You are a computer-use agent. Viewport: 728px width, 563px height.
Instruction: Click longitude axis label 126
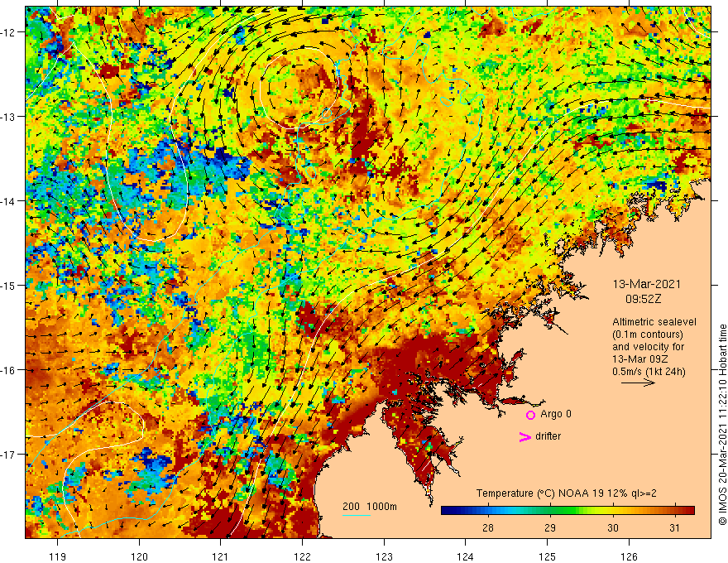click(629, 556)
